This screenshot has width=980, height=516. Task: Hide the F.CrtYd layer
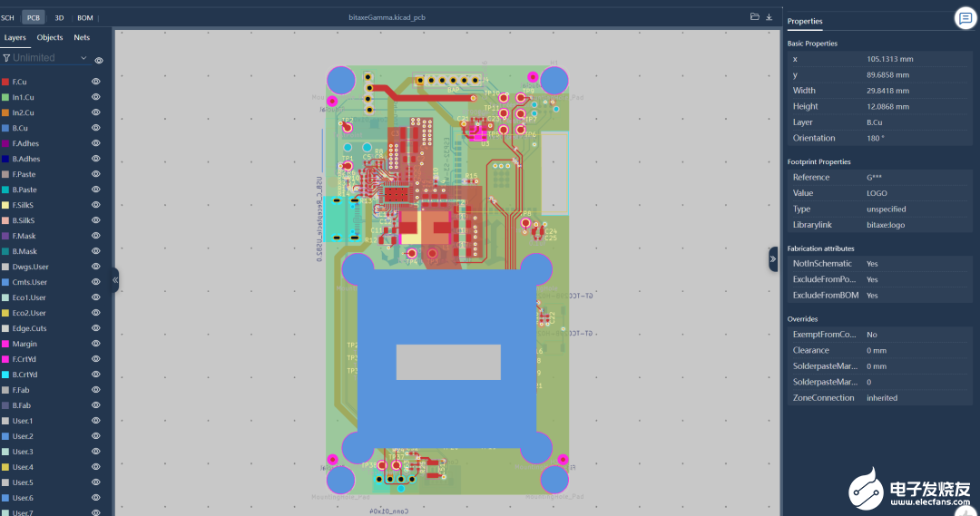pos(95,358)
